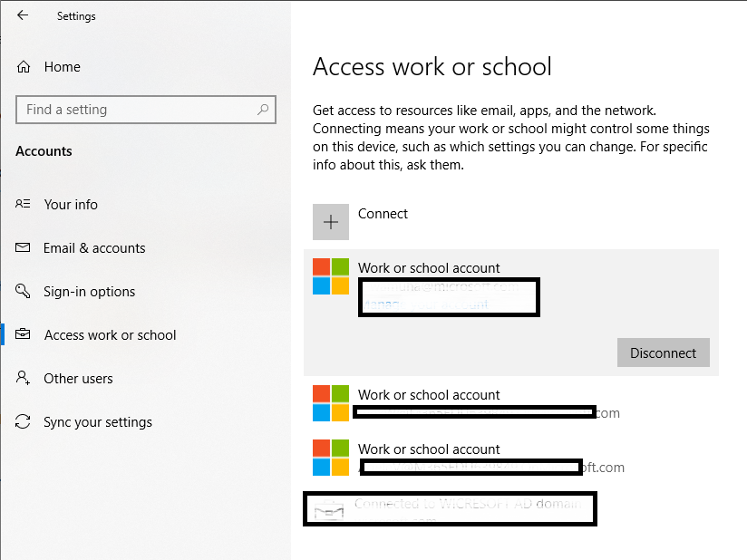Click Microsoft logo of account ending in oft.com
The image size is (747, 560).
[331, 458]
